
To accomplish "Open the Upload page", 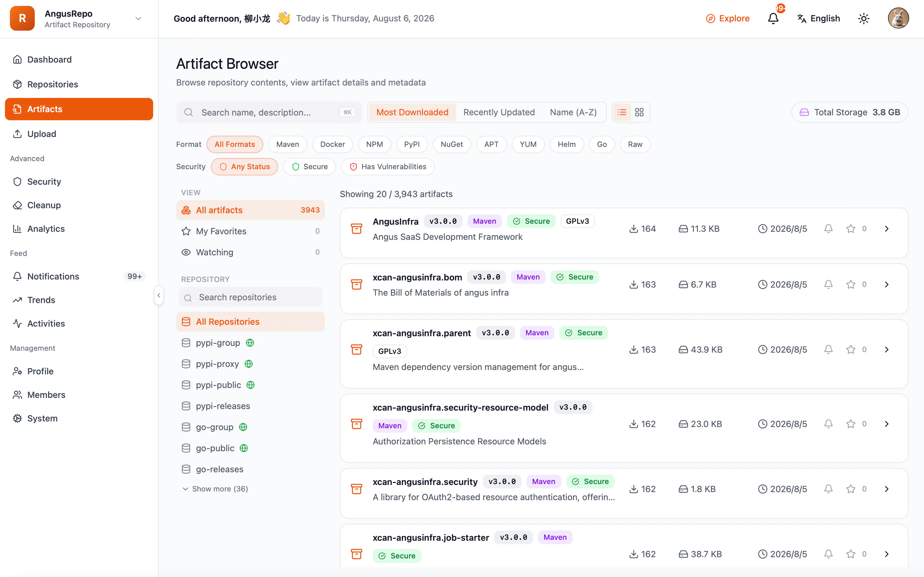I will [x=79, y=134].
